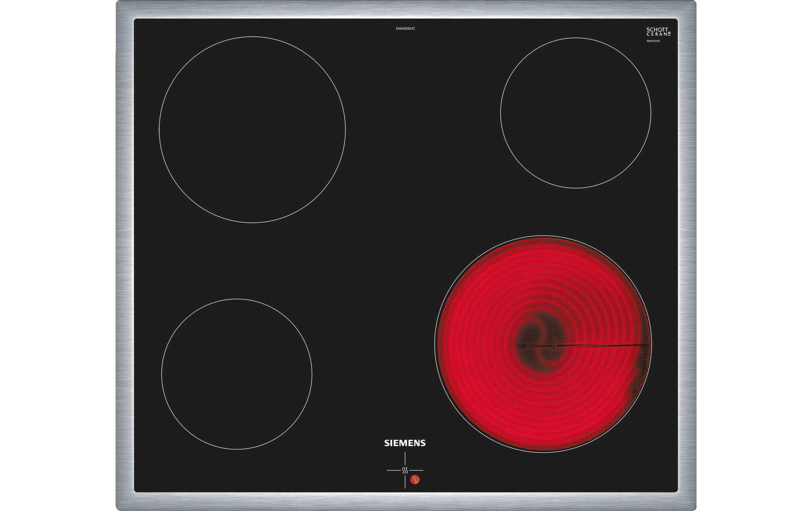Click the large rear-left cooking zone
Image resolution: width=812 pixels, height=511 pixels.
(252, 130)
